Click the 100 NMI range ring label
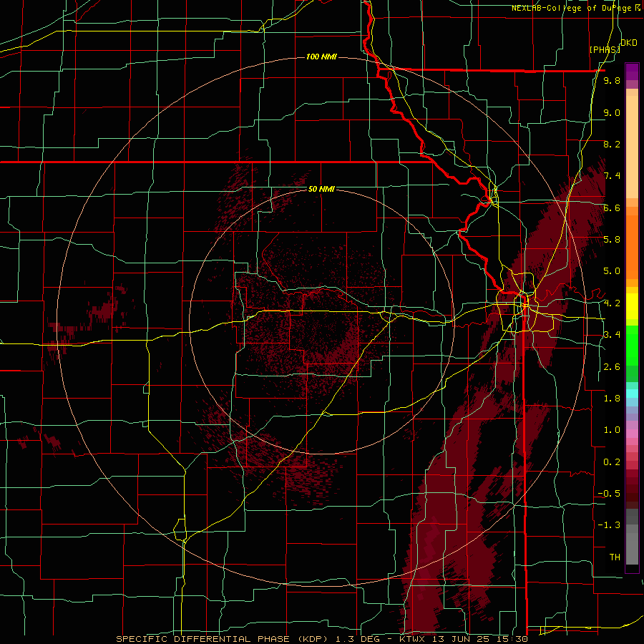The height and width of the screenshot is (644, 644). (x=321, y=57)
